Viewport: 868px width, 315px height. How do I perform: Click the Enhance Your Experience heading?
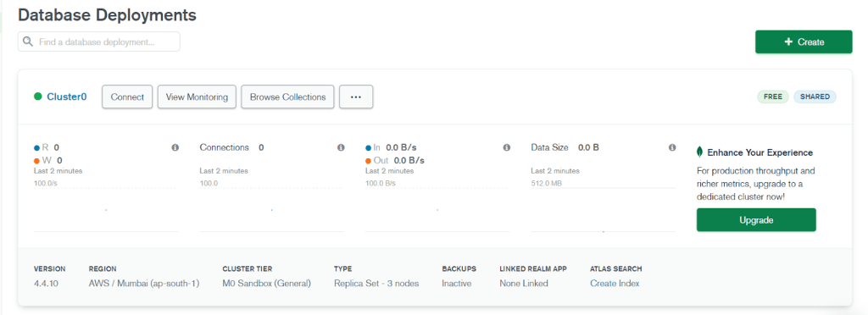(x=760, y=152)
